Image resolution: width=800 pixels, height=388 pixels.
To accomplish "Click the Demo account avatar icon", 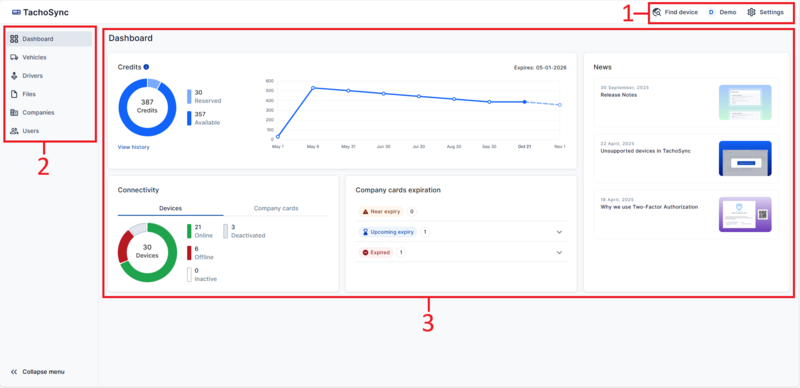I will [711, 12].
